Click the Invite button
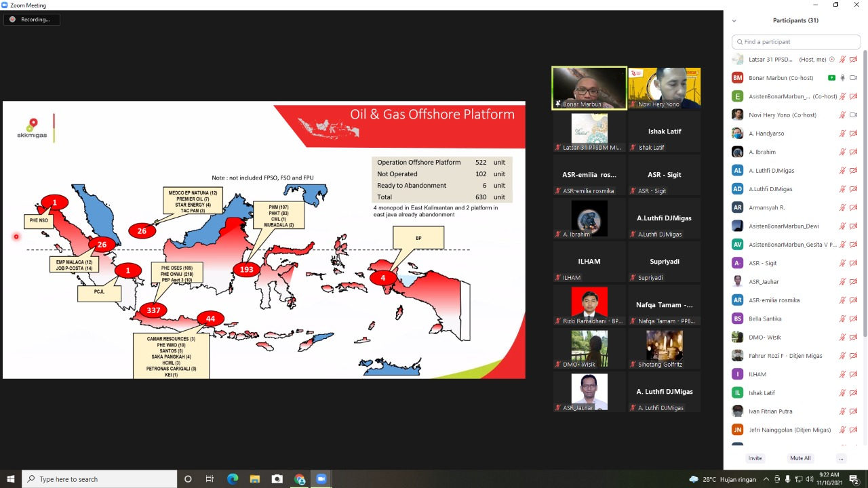The image size is (868, 488). click(755, 458)
